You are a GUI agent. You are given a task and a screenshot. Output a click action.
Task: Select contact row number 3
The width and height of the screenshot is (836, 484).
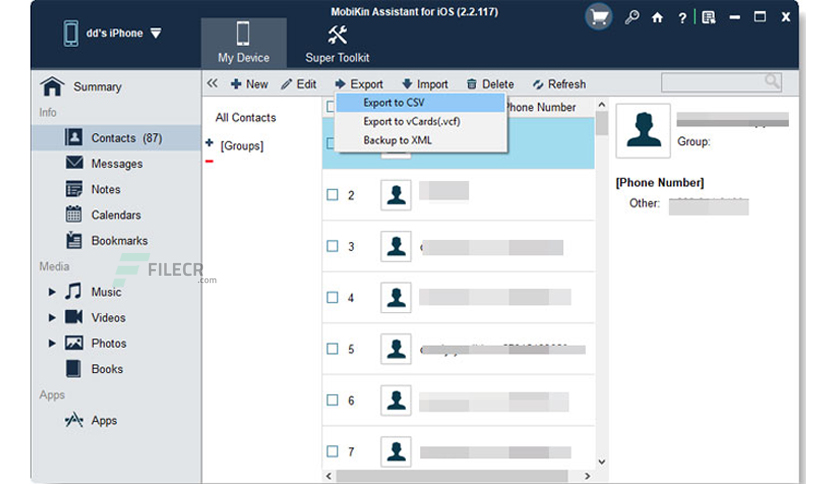click(x=459, y=246)
